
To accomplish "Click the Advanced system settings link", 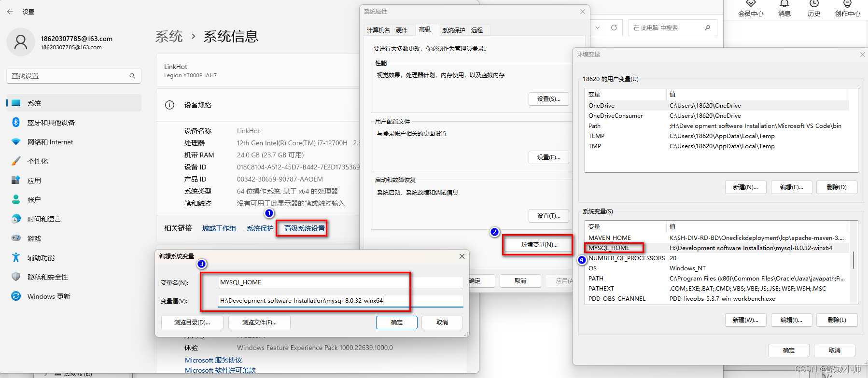I will click(304, 228).
